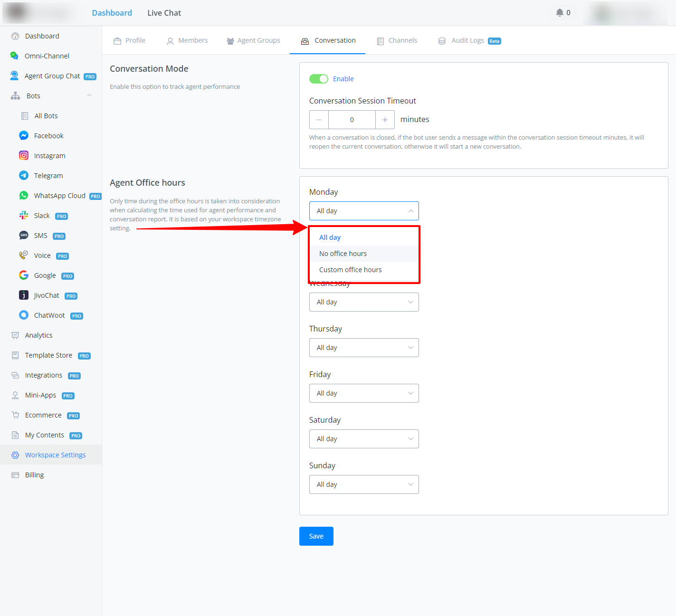
Task: Close the Monday office hours dropdown
Action: click(364, 211)
